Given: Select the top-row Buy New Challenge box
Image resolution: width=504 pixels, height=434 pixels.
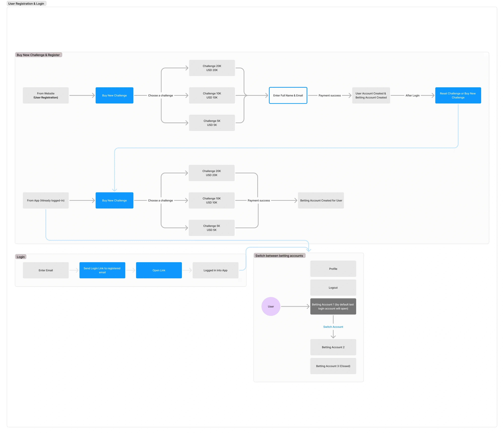Looking at the screenshot, I should pyautogui.click(x=114, y=95).
